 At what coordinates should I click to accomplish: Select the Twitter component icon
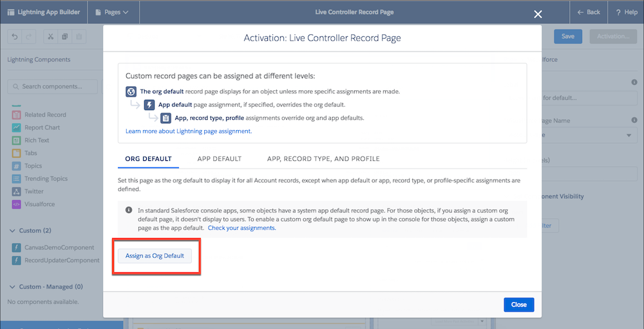pos(17,191)
